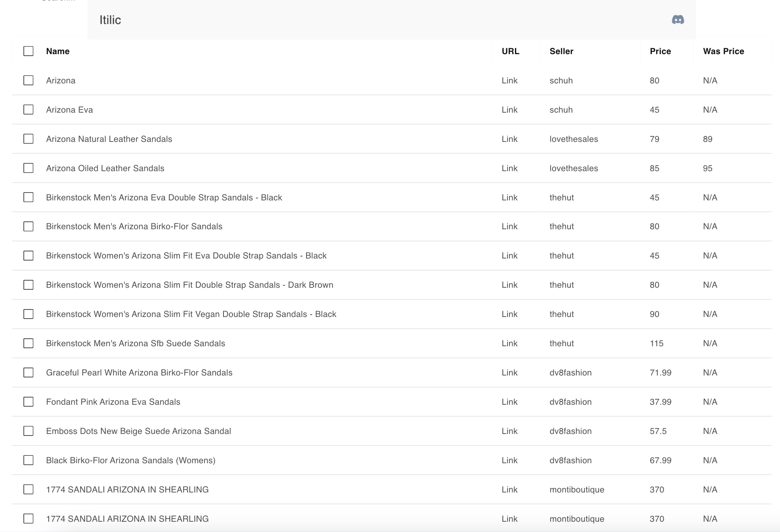Tick checkbox for Men's Arizona Birko-Flor Sandals
Image resolution: width=780 pixels, height=532 pixels.
click(x=28, y=226)
